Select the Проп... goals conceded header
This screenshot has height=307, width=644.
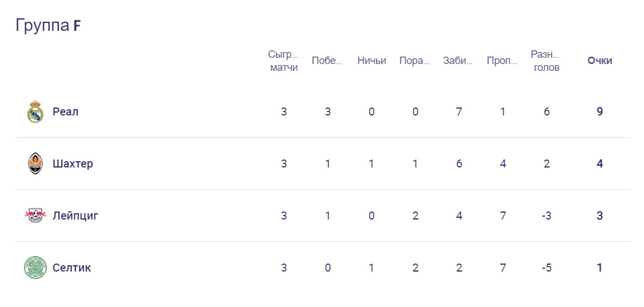(x=502, y=61)
